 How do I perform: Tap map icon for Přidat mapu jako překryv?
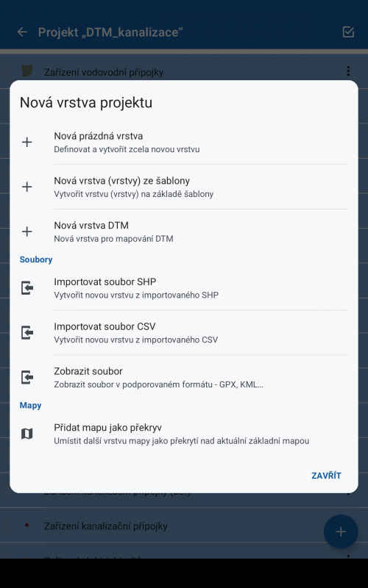click(x=26, y=434)
